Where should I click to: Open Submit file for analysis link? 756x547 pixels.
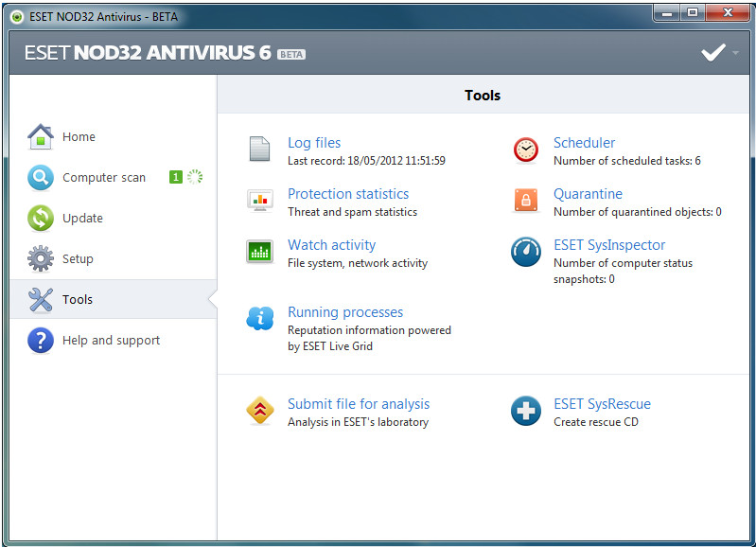[x=359, y=404]
